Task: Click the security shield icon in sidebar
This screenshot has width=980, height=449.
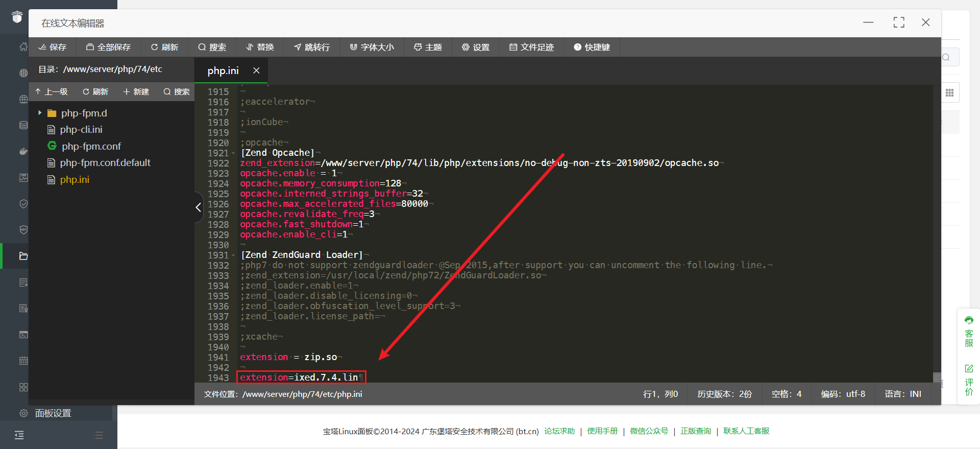Action: 23,204
